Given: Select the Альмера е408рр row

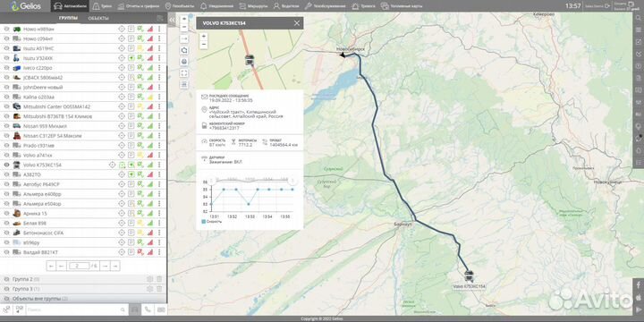Looking at the screenshot, I should tap(83, 194).
